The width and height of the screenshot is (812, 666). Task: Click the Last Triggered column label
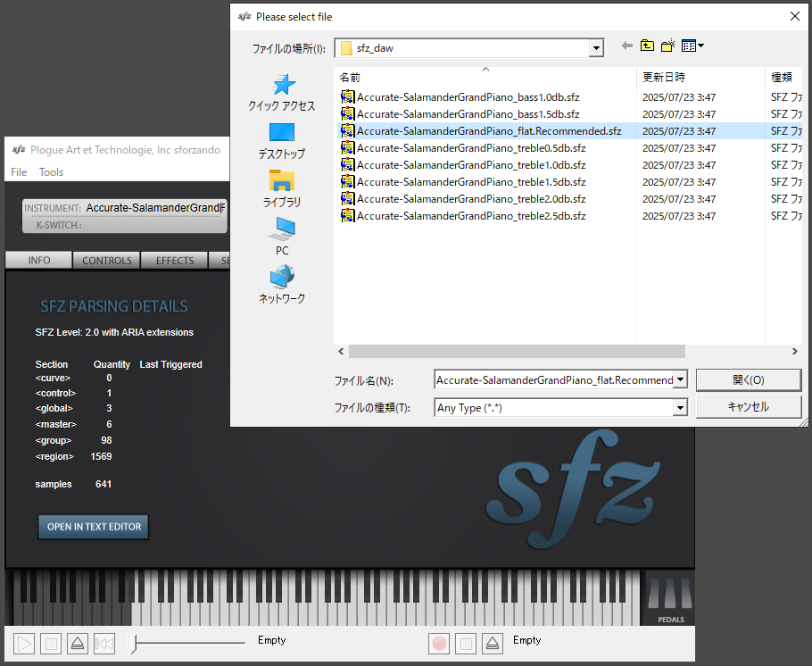[170, 364]
